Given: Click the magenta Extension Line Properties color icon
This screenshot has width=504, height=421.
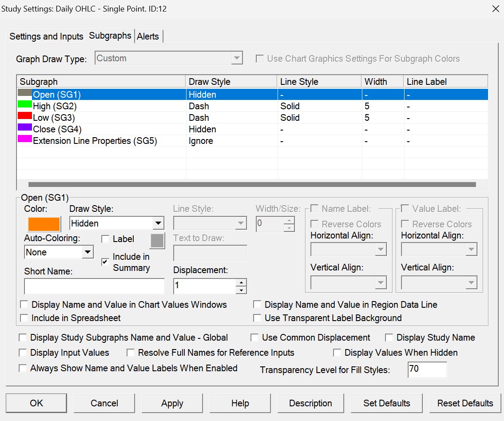Looking at the screenshot, I should [x=25, y=139].
